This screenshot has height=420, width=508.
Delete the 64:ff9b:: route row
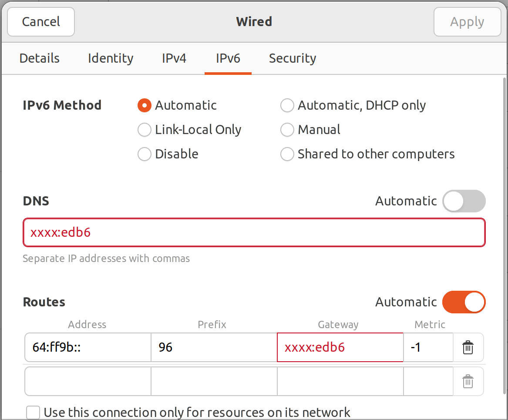[x=468, y=348]
